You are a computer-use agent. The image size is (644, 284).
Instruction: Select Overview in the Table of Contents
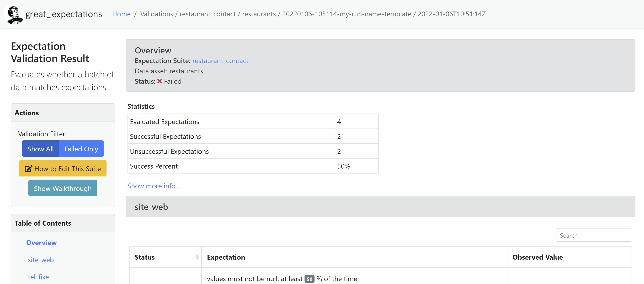(41, 242)
